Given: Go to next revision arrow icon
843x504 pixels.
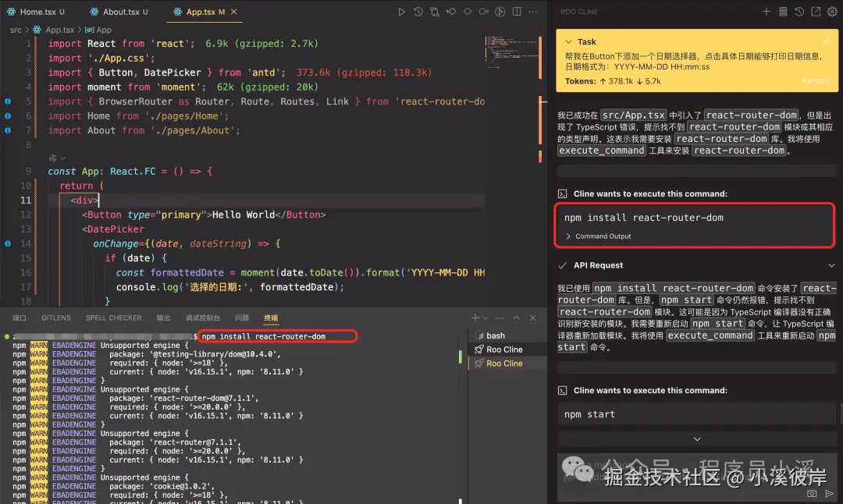Looking at the screenshot, I should (x=483, y=12).
